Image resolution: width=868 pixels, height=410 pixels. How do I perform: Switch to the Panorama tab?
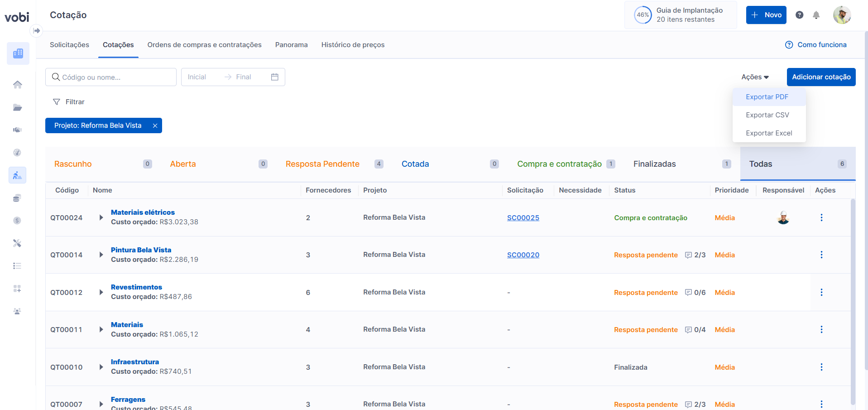click(291, 45)
